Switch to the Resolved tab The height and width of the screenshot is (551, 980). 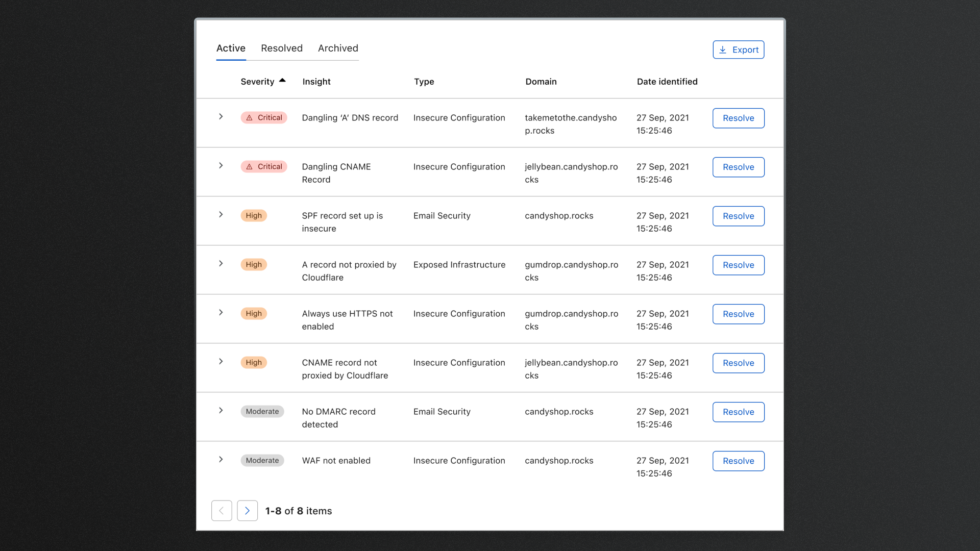coord(282,48)
